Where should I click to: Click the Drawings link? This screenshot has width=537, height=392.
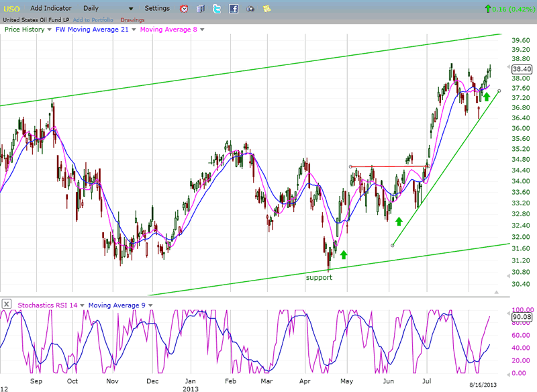tap(132, 19)
